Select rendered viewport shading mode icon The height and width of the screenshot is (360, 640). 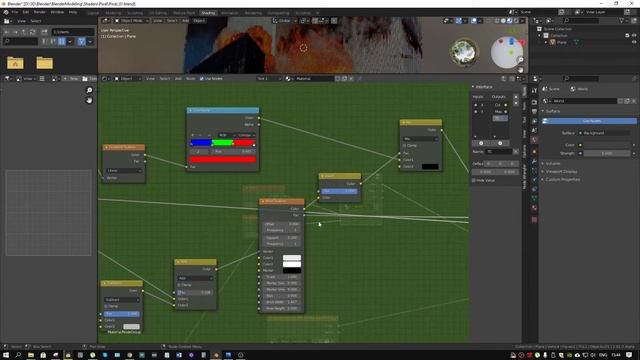515,20
